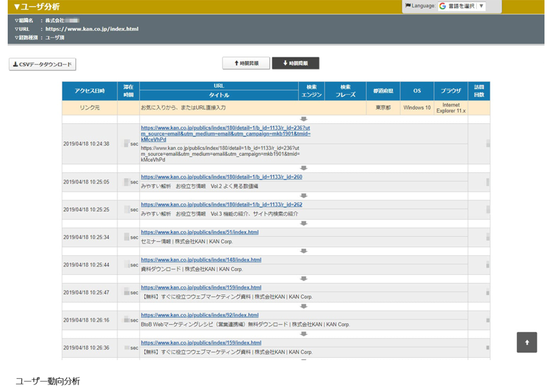Sort by time descending (時間降順)
Viewport: 550px width, 392px height.
pyautogui.click(x=296, y=63)
